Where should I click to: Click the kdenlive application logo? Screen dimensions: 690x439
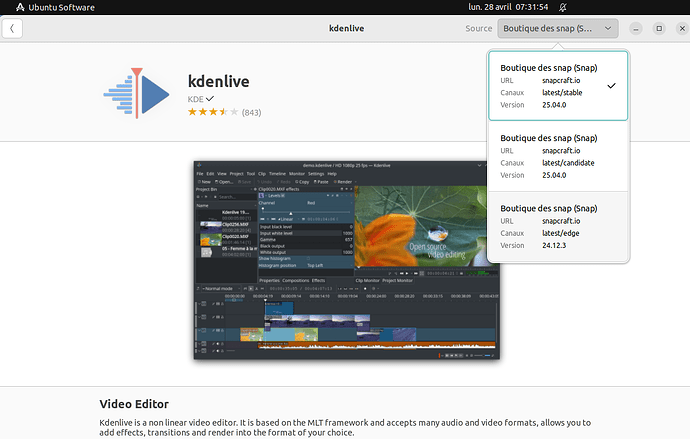(136, 93)
